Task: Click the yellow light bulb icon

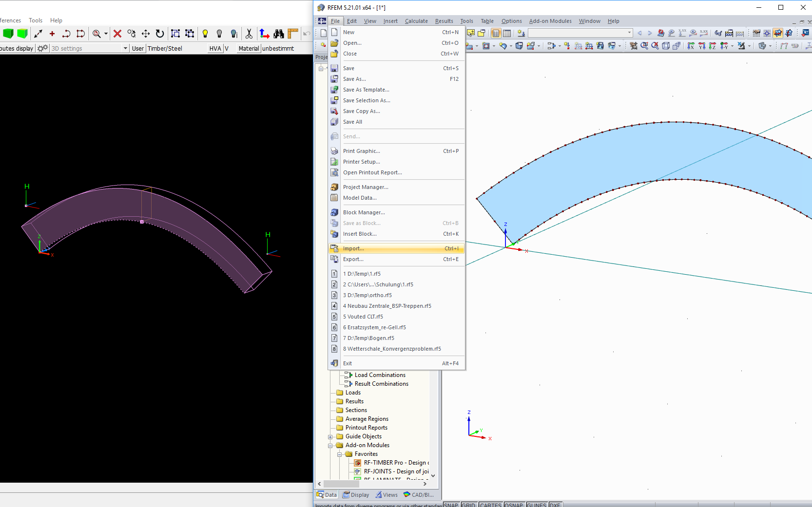Action: tap(205, 34)
